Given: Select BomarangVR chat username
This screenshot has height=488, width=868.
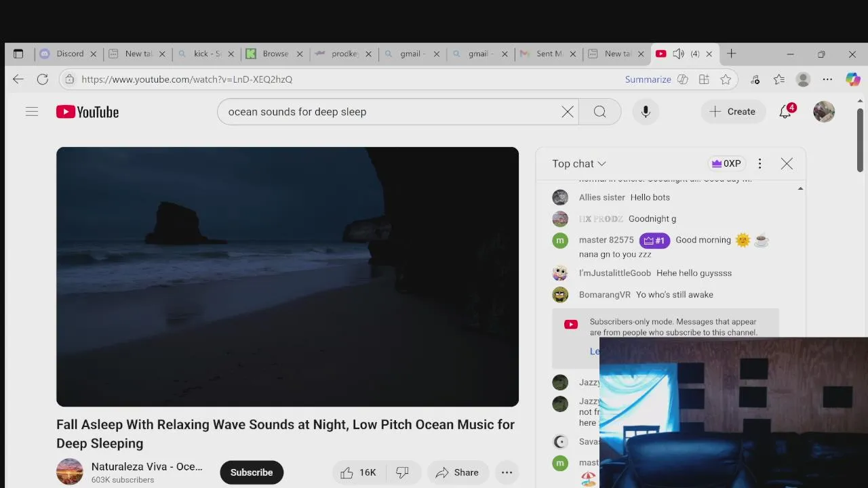Looking at the screenshot, I should coord(605,295).
